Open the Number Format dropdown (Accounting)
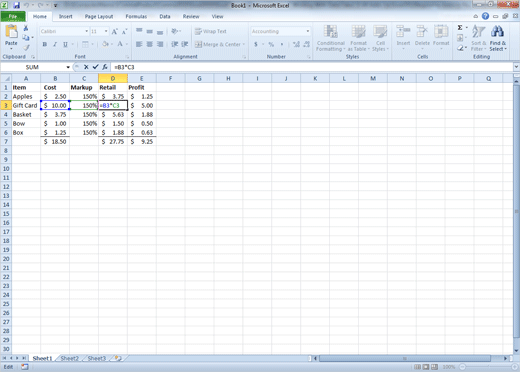Viewport: 520px width, 372px height. click(x=308, y=31)
